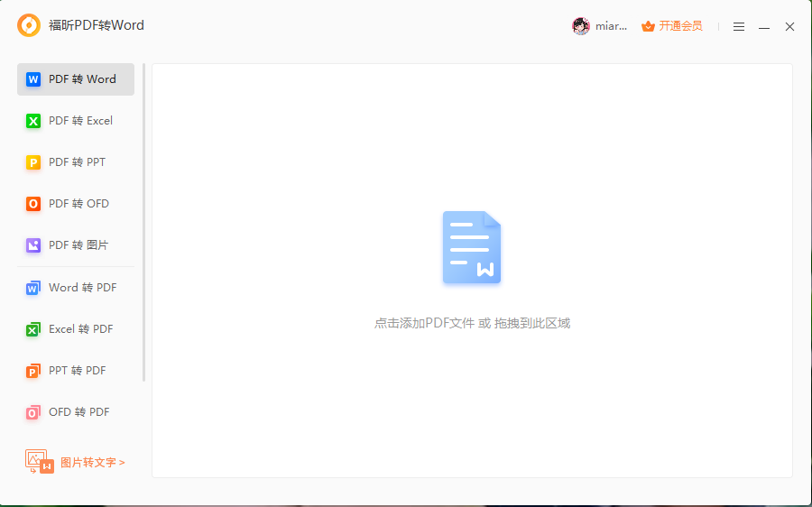Click the username miar... label

click(611, 26)
